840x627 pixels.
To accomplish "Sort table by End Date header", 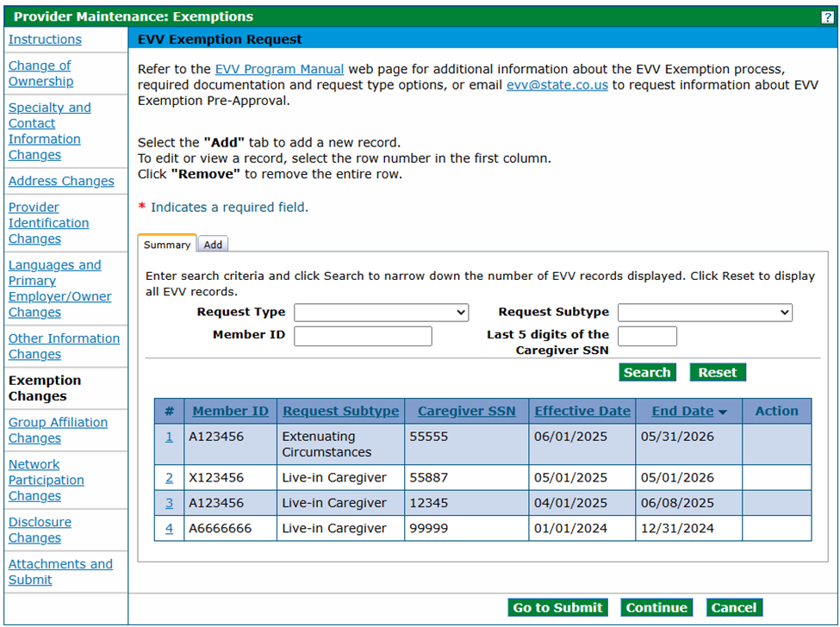I will click(682, 411).
